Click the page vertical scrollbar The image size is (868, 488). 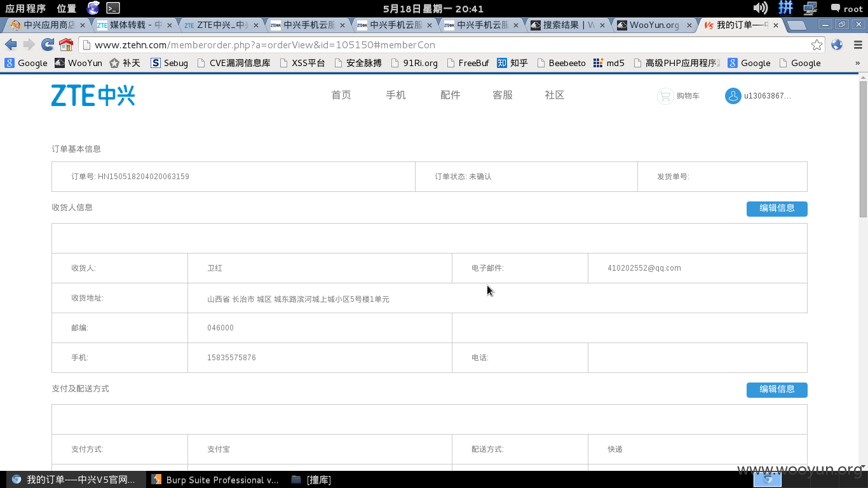click(863, 149)
